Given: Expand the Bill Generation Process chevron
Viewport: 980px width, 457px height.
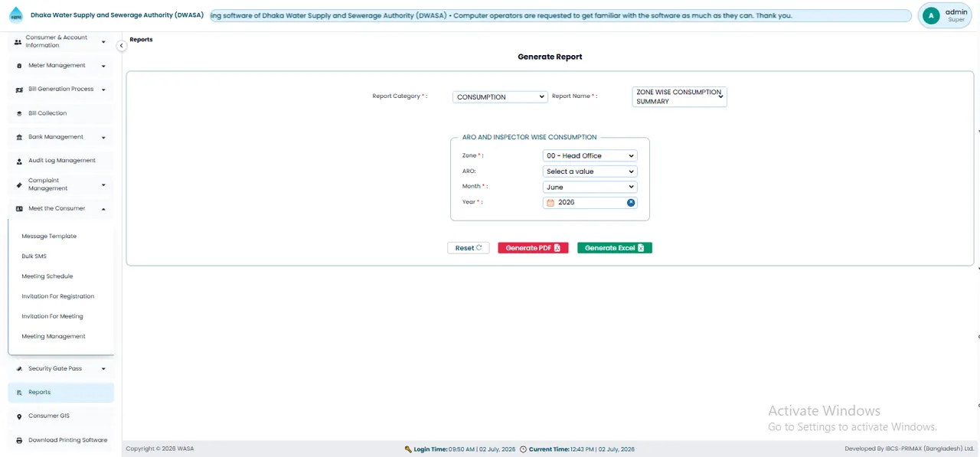Looking at the screenshot, I should (x=103, y=90).
